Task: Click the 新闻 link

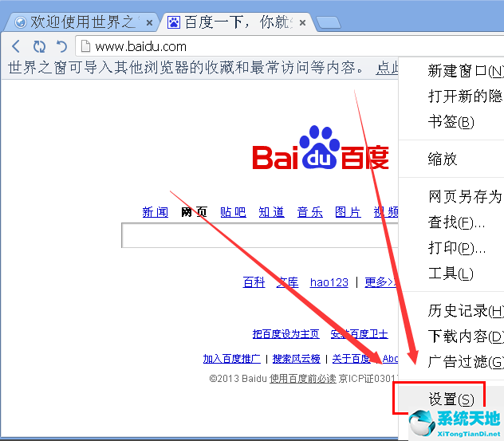Action: [x=156, y=212]
